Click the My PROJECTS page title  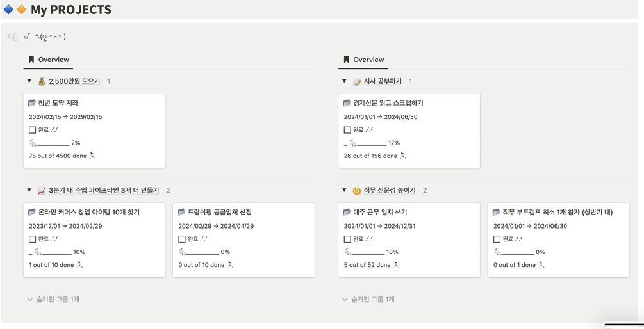coord(71,10)
